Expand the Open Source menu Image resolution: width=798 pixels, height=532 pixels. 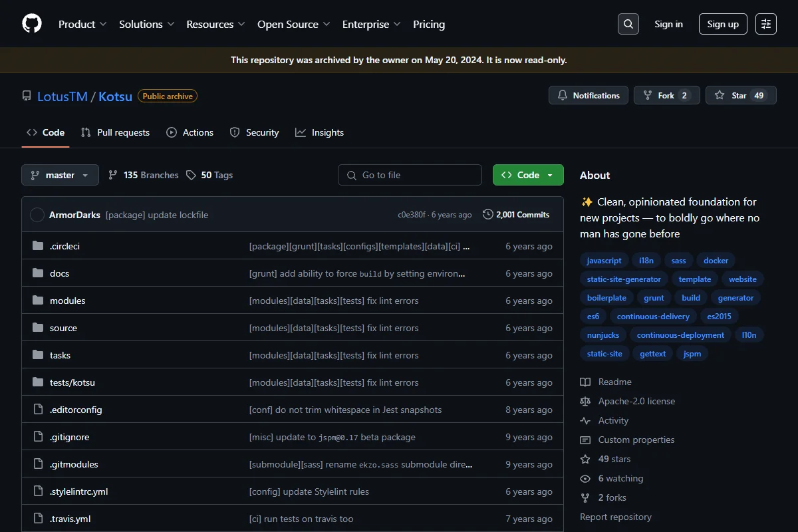[x=294, y=24]
